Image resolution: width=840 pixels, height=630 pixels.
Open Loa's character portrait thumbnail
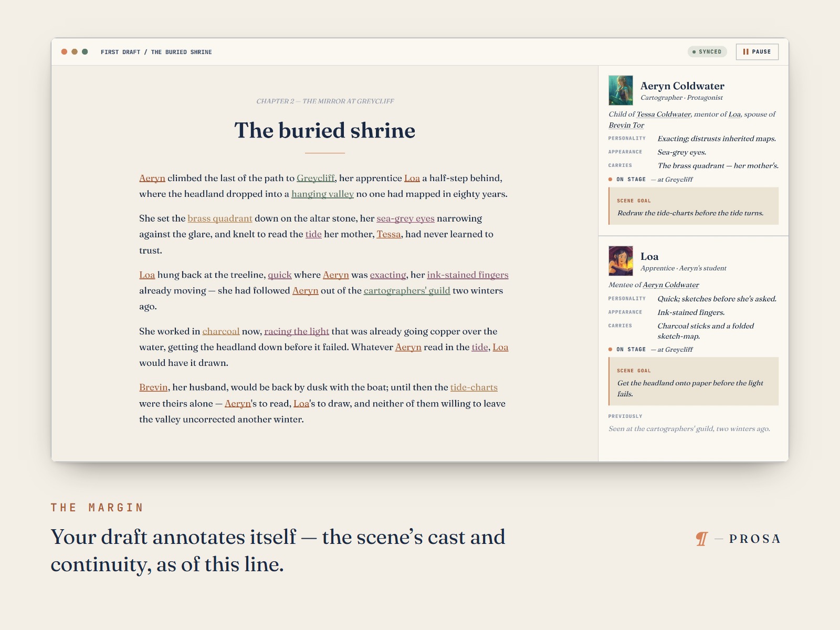(x=621, y=261)
